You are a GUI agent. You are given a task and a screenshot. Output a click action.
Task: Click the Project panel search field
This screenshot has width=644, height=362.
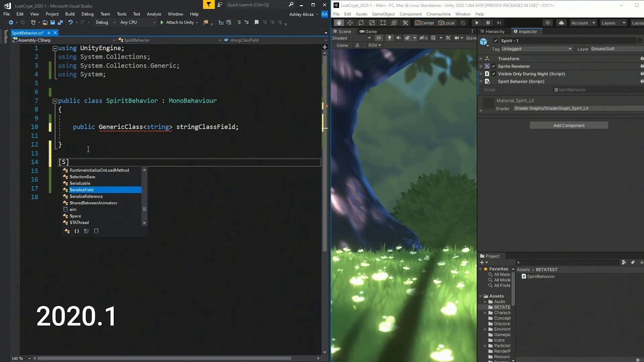(567, 262)
